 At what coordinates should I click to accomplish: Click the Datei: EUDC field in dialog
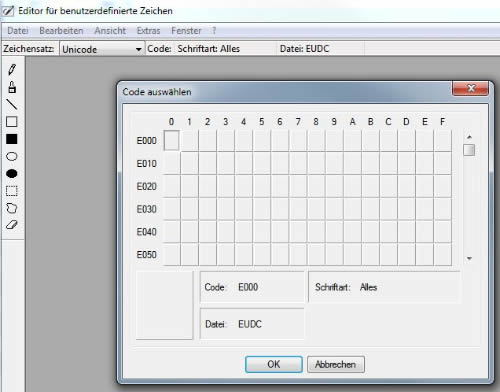tap(252, 324)
